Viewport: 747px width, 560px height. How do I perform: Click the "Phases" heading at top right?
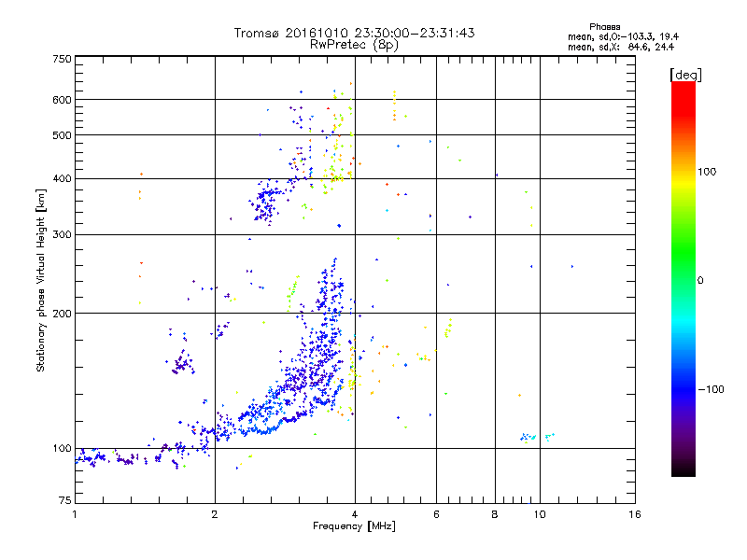(x=604, y=27)
